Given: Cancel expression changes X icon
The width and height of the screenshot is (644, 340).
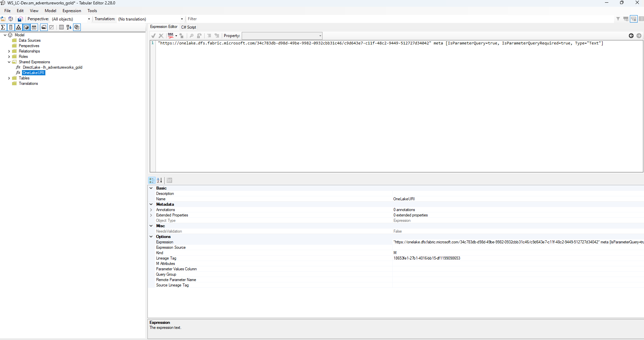Looking at the screenshot, I should pos(161,36).
